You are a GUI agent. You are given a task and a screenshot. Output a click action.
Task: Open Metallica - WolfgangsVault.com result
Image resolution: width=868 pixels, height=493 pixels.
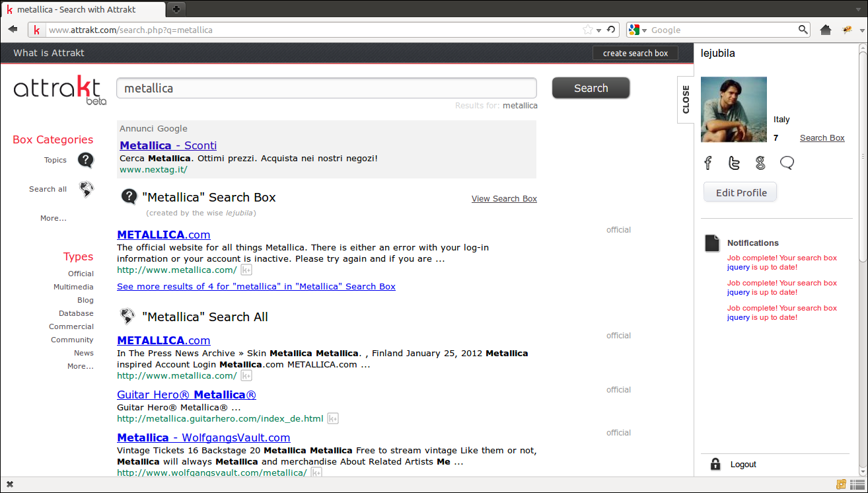203,437
